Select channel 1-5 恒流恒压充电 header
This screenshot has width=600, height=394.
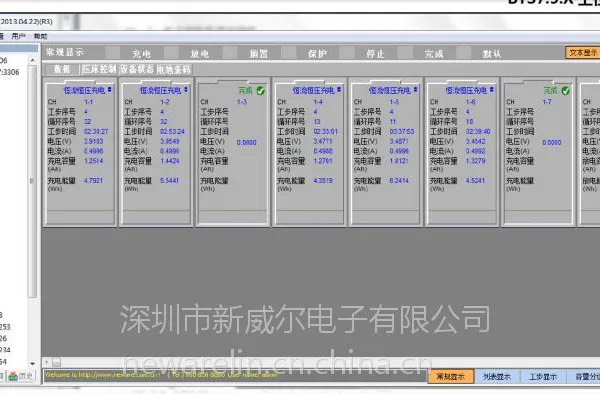coord(390,90)
